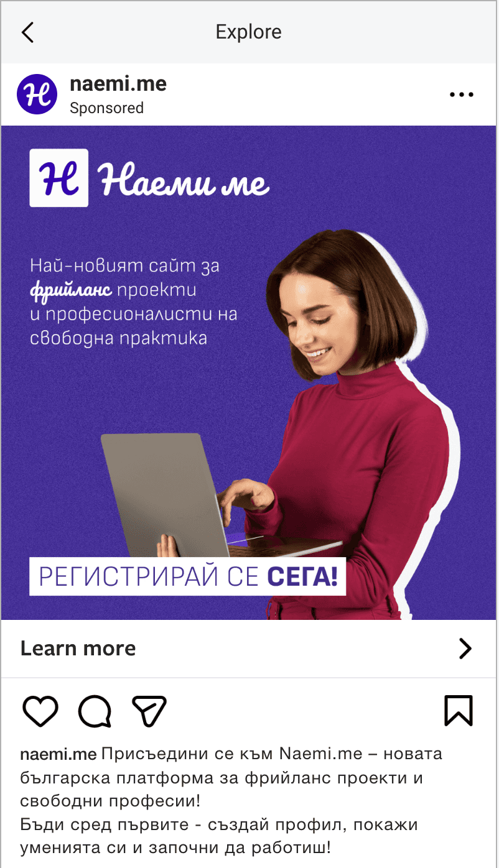Share the post via paper plane icon
Viewport: 499px width, 868px height.
point(149,711)
